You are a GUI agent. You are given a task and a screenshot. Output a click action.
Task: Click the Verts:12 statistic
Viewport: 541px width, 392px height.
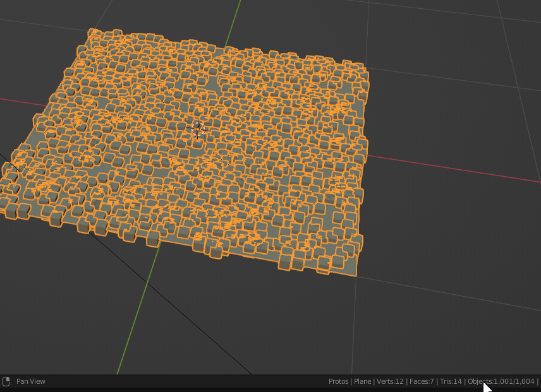coord(390,381)
